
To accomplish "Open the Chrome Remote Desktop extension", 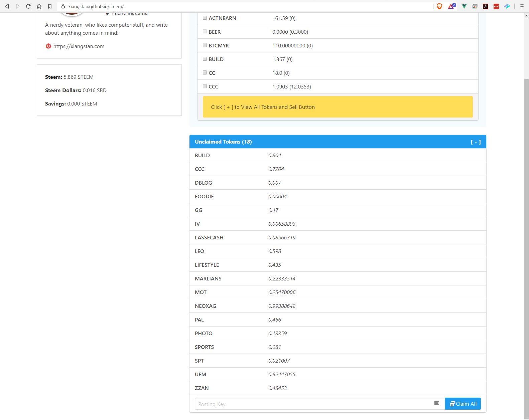I will pyautogui.click(x=475, y=6).
